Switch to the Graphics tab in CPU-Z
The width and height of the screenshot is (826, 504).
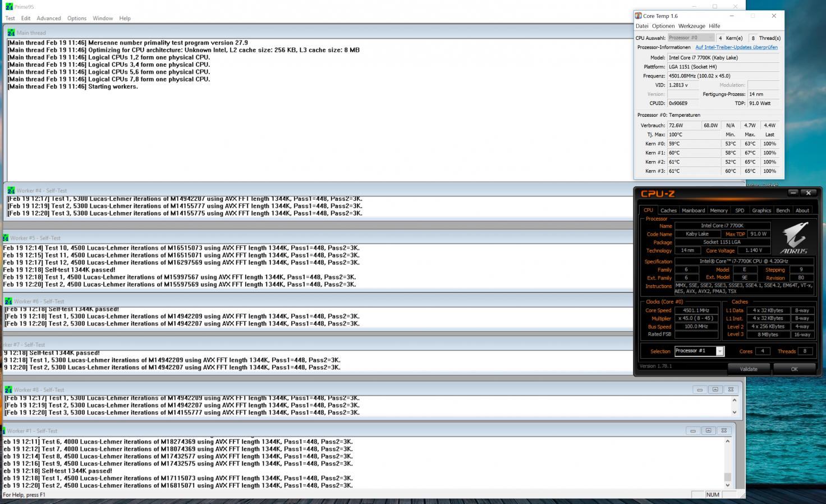pos(761,210)
